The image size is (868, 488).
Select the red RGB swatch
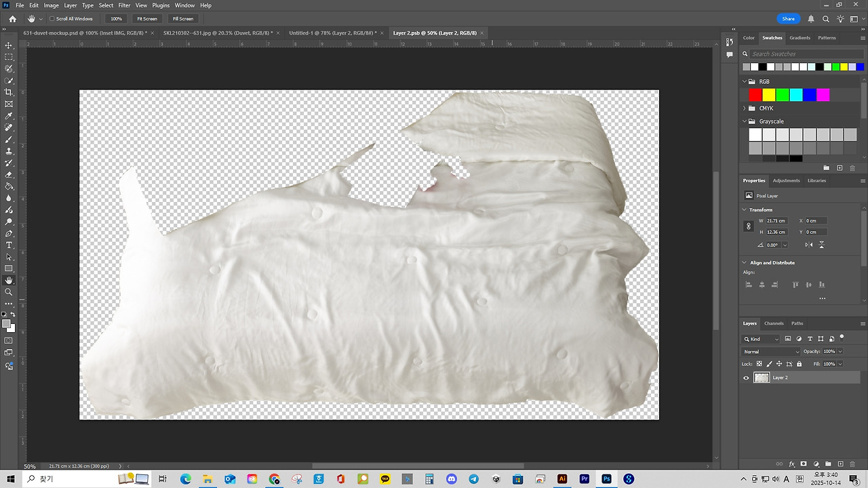755,95
